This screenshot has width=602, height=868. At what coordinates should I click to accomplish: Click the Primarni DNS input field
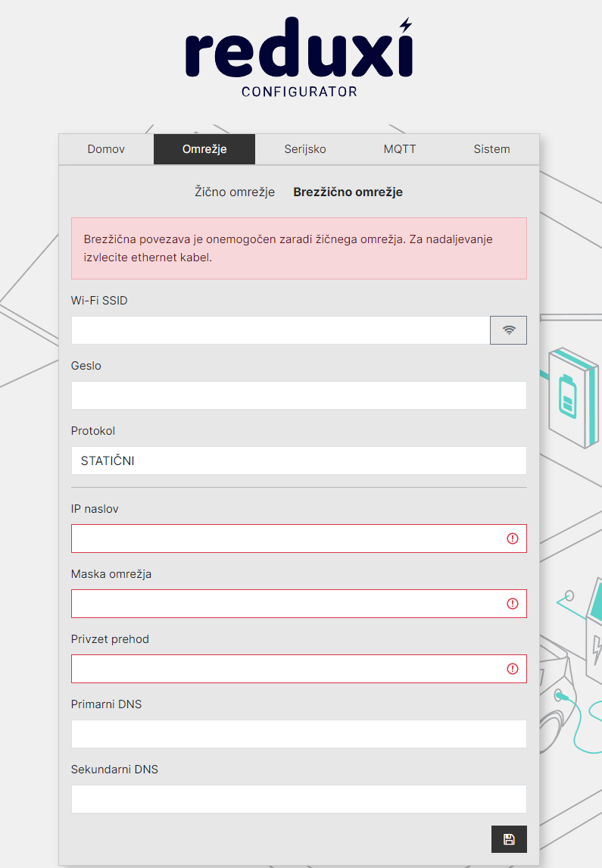pyautogui.click(x=299, y=734)
